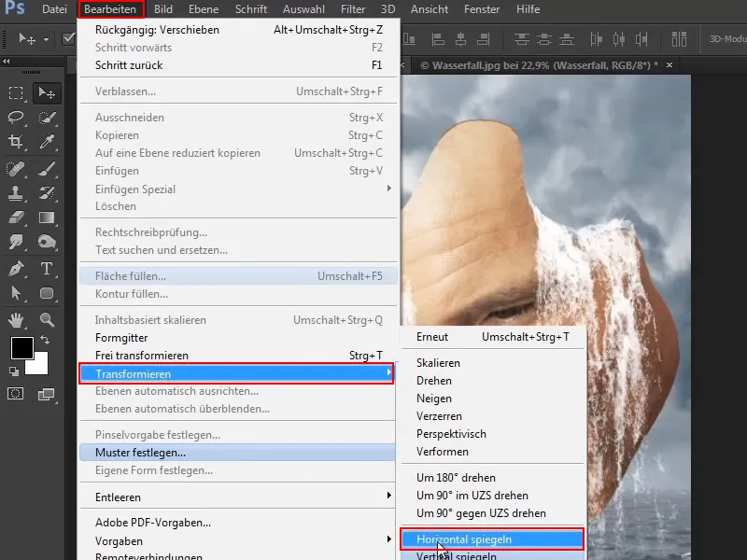This screenshot has width=747, height=560.
Task: Select the Path Selection tool
Action: point(16,293)
